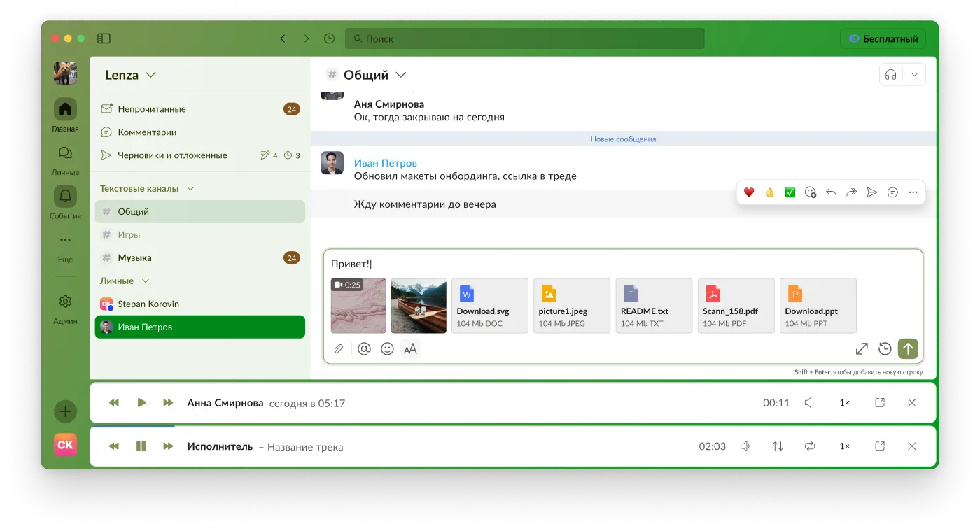React with the green checkmark emoji
The height and width of the screenshot is (531, 980).
point(790,192)
